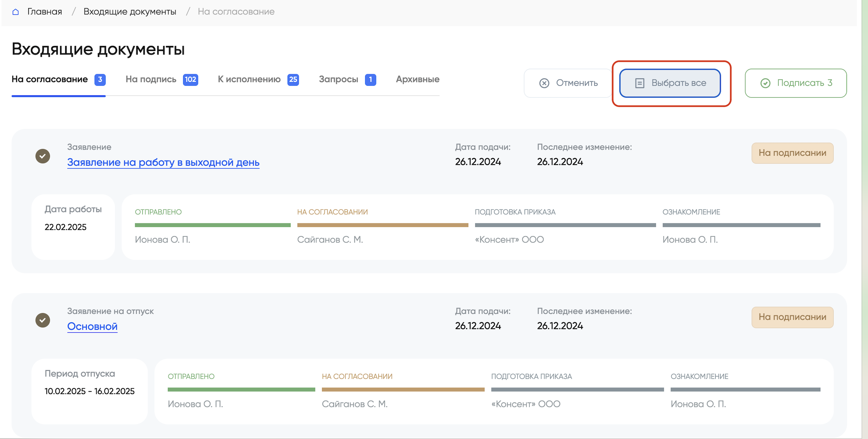Click the first На согласовании progress bar
868x439 pixels.
pos(382,225)
